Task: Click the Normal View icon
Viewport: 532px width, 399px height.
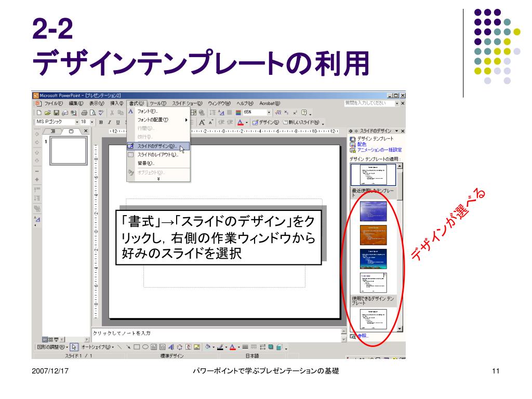Action: 45,339
